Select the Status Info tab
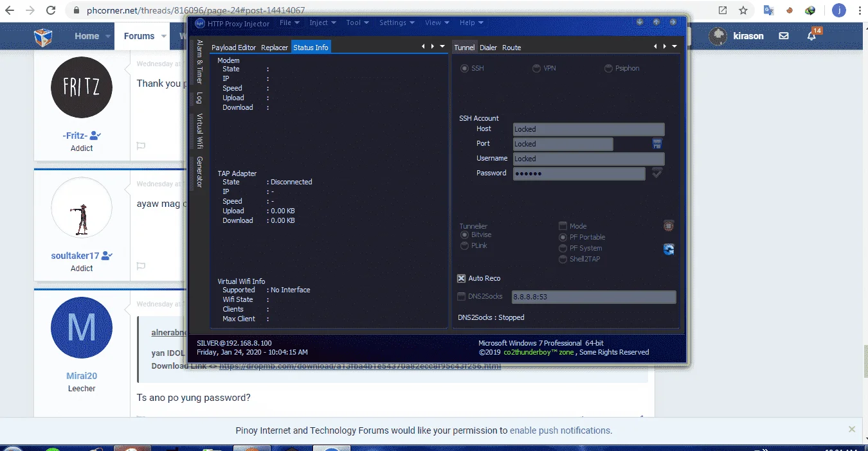This screenshot has width=868, height=451. click(x=311, y=48)
